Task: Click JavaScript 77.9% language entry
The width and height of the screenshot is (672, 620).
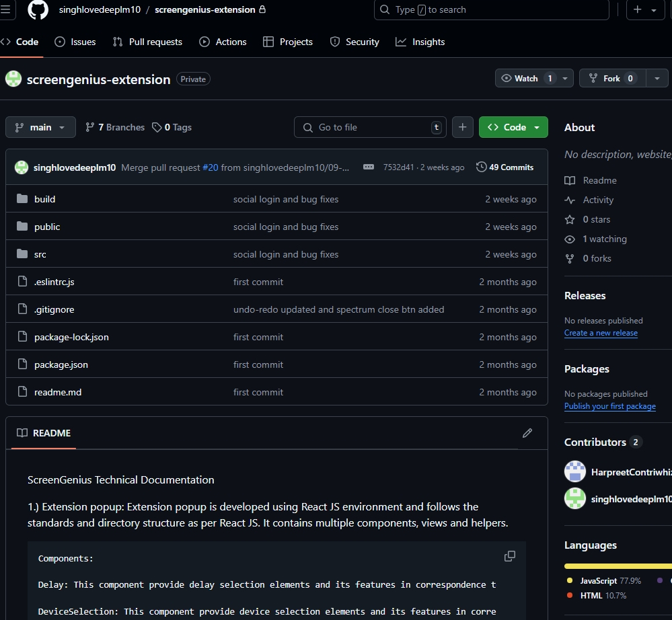Action: (x=604, y=581)
